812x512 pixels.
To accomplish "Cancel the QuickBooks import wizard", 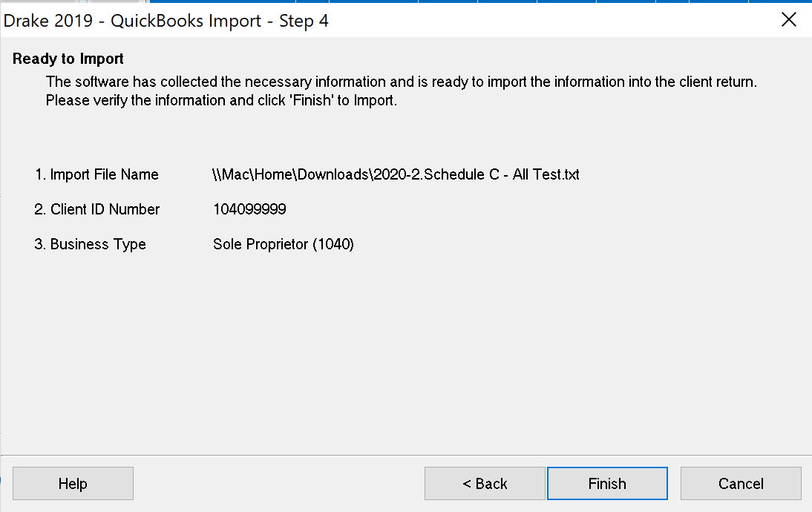I will (741, 484).
